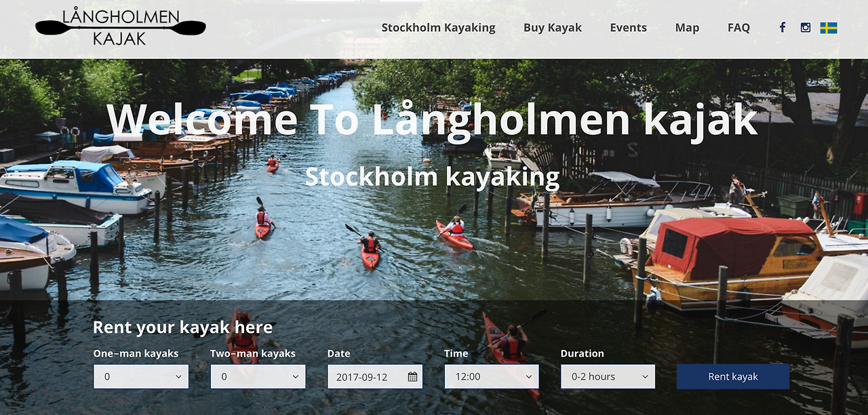Click the Rent your kayak here heading
The width and height of the screenshot is (868, 415).
pyautogui.click(x=182, y=328)
